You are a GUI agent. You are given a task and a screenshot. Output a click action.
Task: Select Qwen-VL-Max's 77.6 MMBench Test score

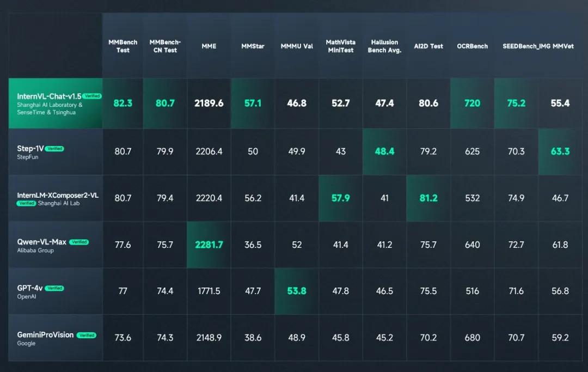pyautogui.click(x=122, y=245)
